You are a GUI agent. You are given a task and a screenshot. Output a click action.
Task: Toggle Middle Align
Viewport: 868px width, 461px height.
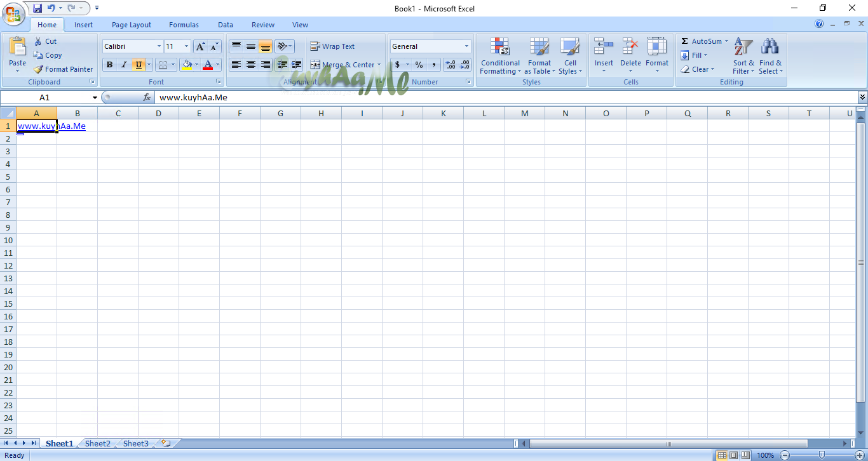pos(251,46)
